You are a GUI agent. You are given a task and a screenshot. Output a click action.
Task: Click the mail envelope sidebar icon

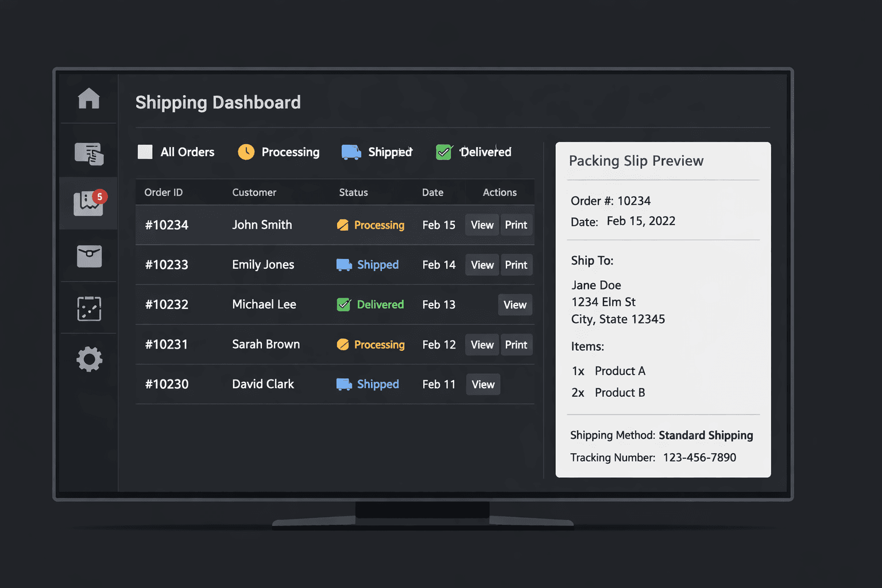[x=89, y=256]
